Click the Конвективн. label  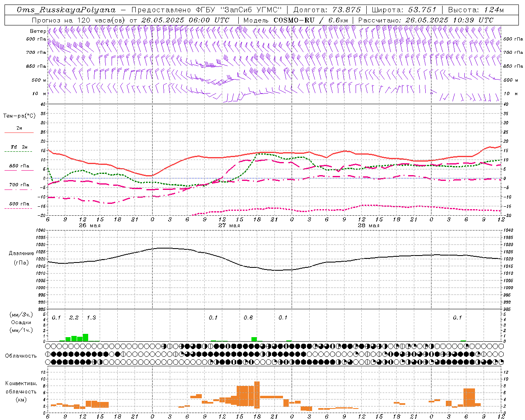21,383
